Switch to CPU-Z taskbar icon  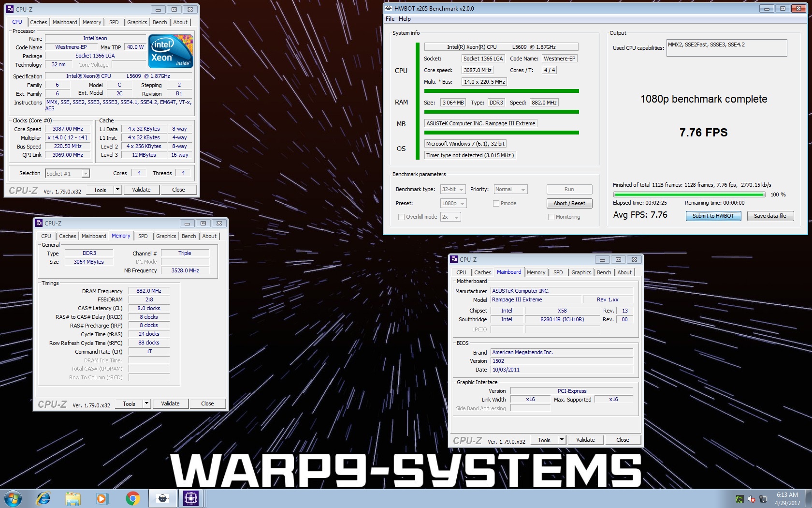(x=191, y=498)
